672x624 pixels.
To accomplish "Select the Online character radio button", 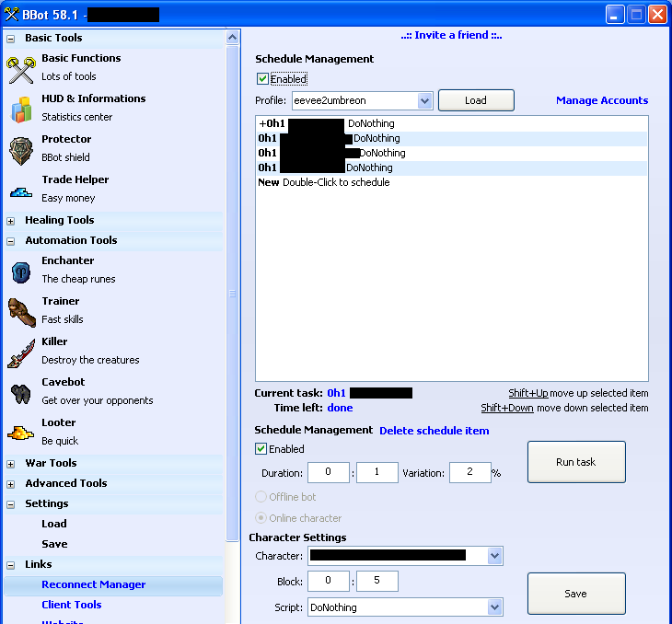I will point(261,518).
